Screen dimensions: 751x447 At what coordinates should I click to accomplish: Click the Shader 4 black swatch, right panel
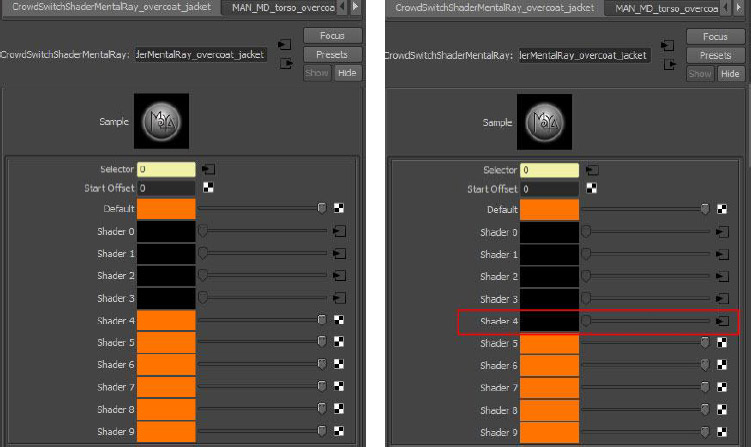point(549,321)
